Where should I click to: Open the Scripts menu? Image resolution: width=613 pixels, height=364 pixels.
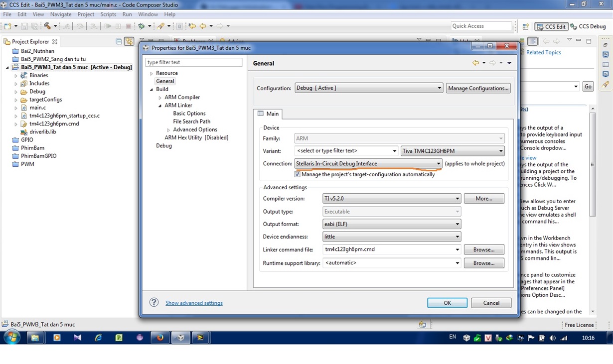pos(108,14)
